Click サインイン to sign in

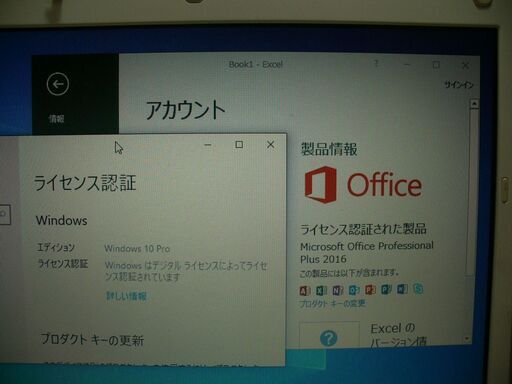459,85
